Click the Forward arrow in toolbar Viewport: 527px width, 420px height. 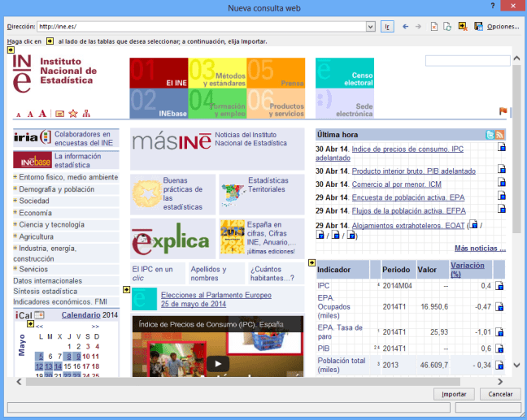point(418,27)
